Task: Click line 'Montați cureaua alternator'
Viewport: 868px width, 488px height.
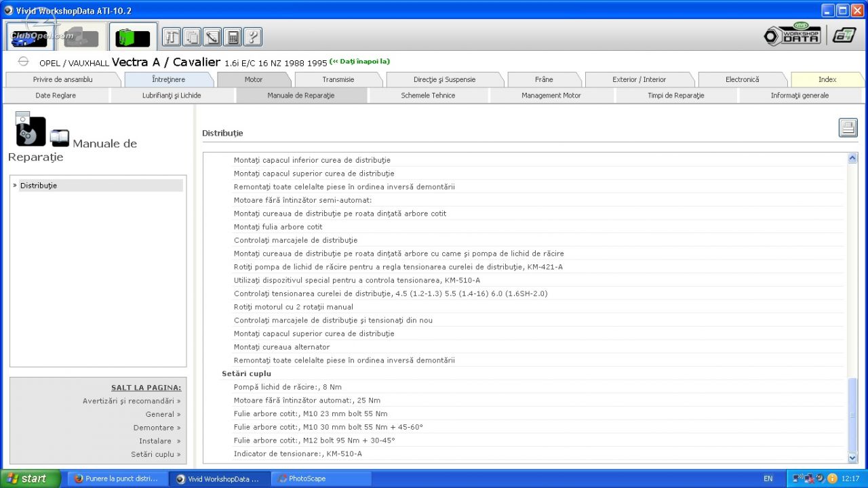Action: 281,347
